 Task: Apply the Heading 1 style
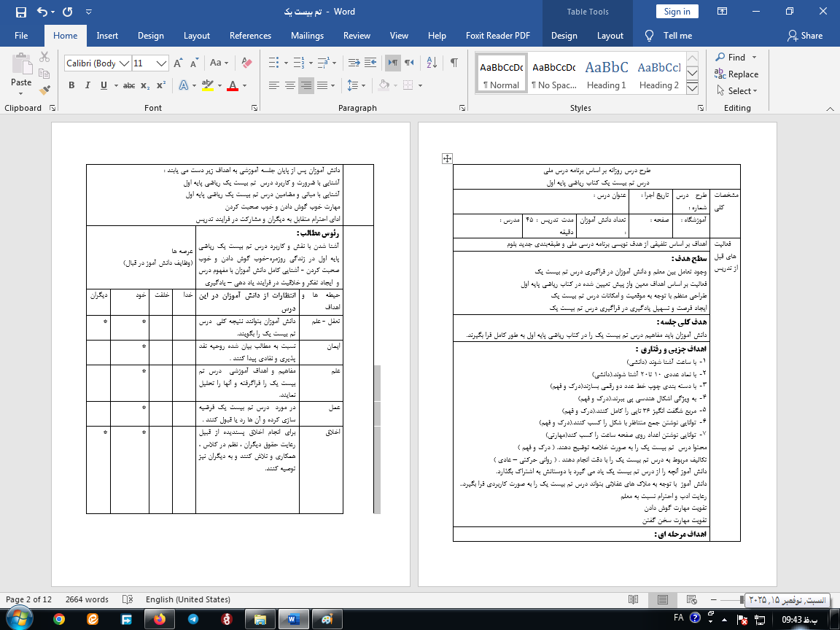click(606, 74)
